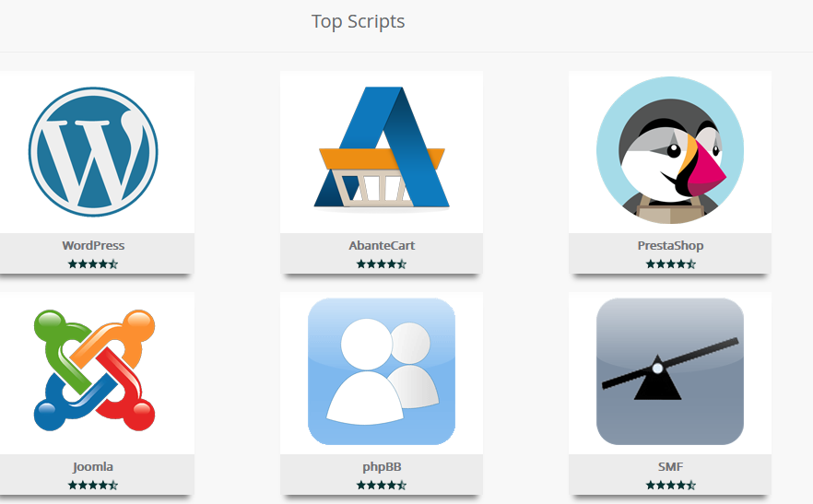Select the AbanteCart logo icon
The height and width of the screenshot is (504, 813).
pyautogui.click(x=382, y=149)
